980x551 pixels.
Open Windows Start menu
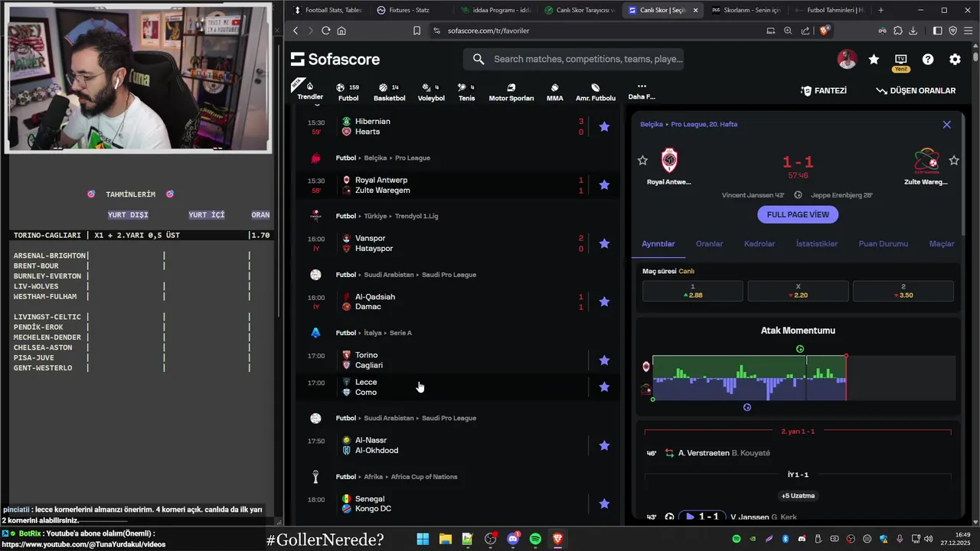pyautogui.click(x=423, y=539)
